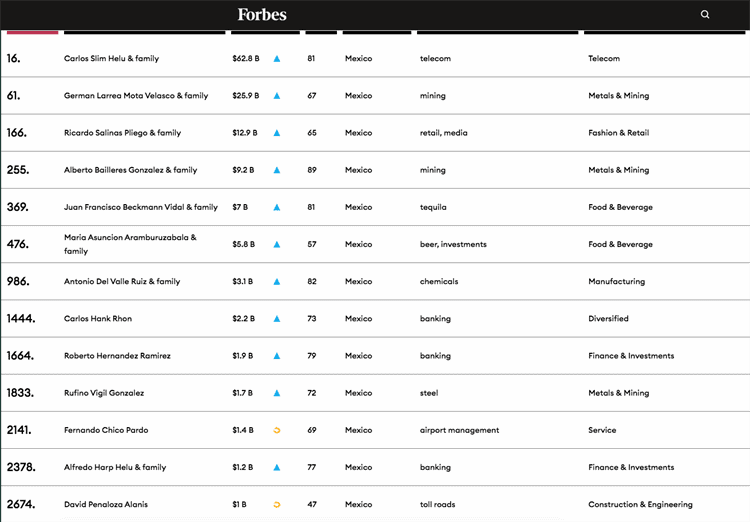
Task: Select Roberto Hernandez Ramirez entry
Action: coord(117,356)
